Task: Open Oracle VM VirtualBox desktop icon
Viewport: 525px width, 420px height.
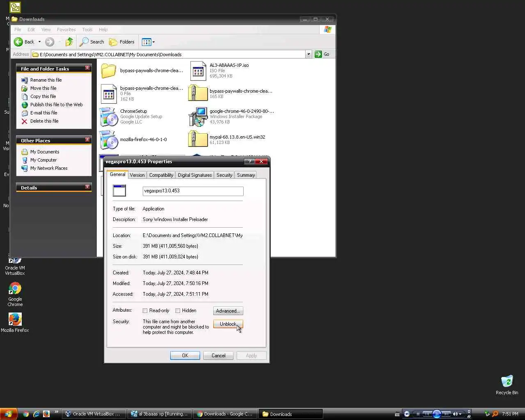Action: (15, 265)
